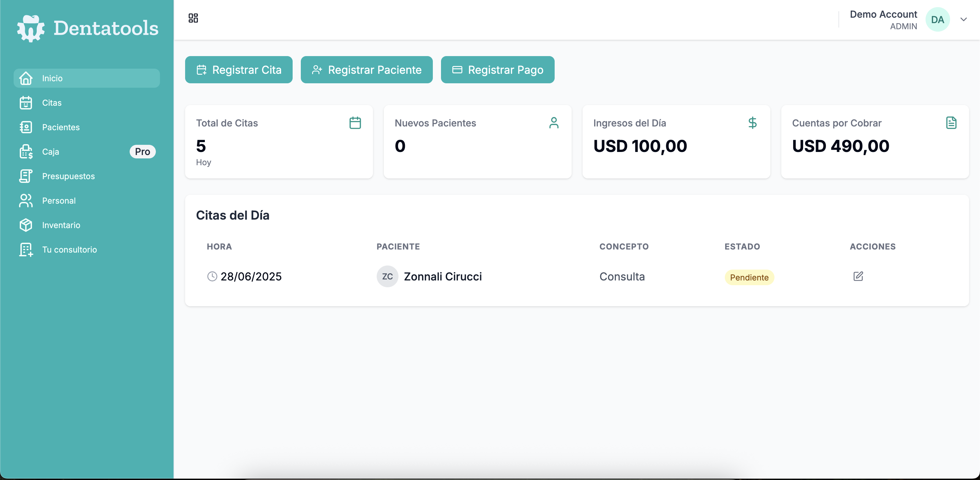The width and height of the screenshot is (980, 480).
Task: Open Citas in the sidebar
Action: pyautogui.click(x=51, y=103)
